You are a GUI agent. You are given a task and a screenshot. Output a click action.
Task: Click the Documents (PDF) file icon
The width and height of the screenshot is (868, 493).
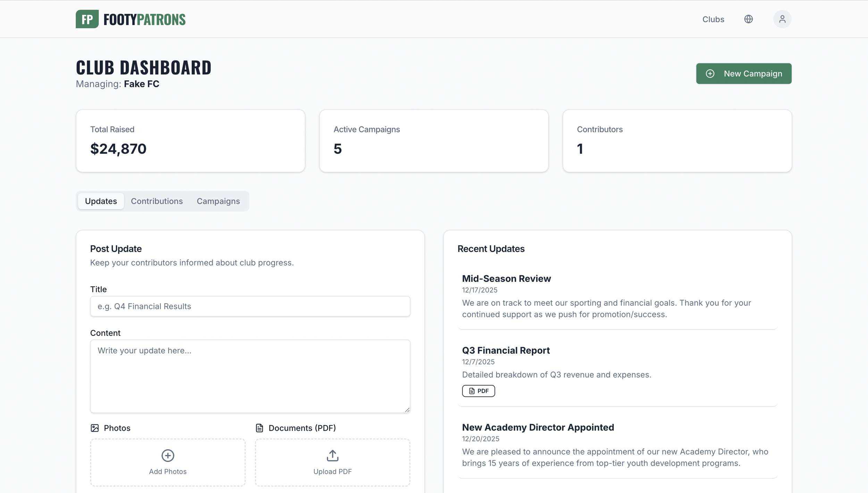[x=259, y=428]
